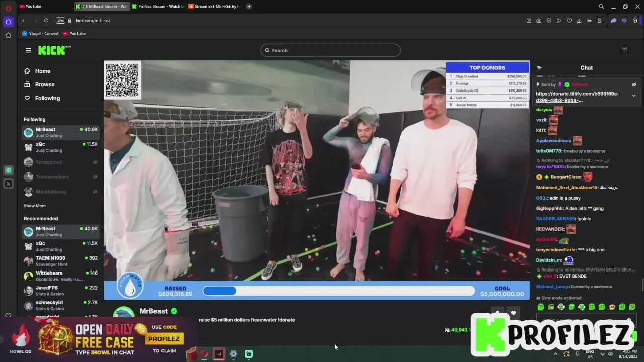Open Following in Kick sidebar

pos(42,98)
